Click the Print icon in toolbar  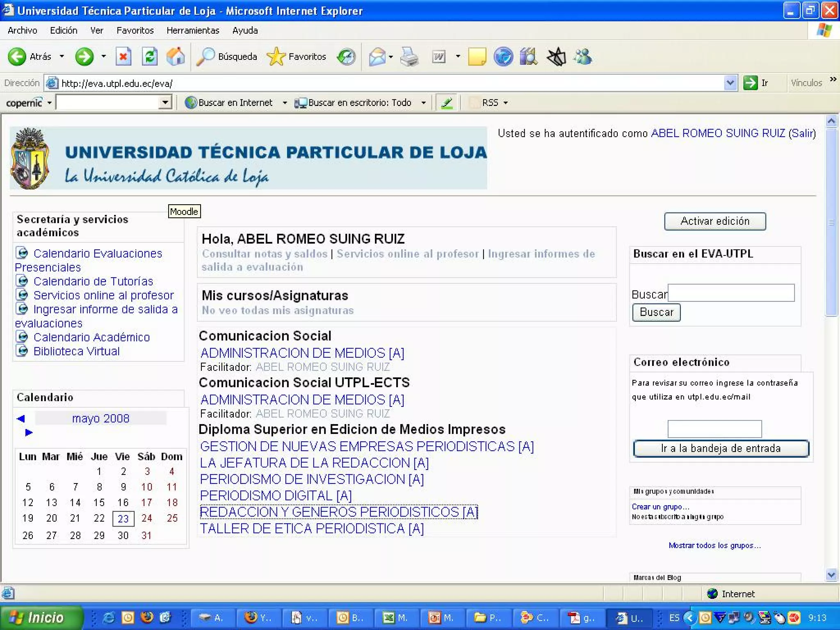(x=409, y=57)
